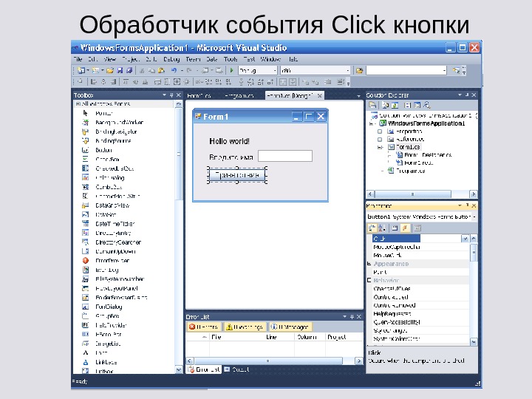
Task: Click the Paste icon in toolbar
Action: [162, 70]
